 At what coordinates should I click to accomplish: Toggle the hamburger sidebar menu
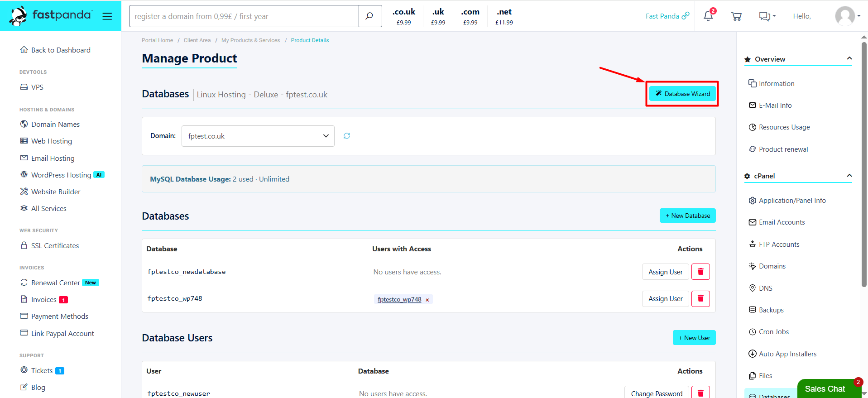point(107,16)
